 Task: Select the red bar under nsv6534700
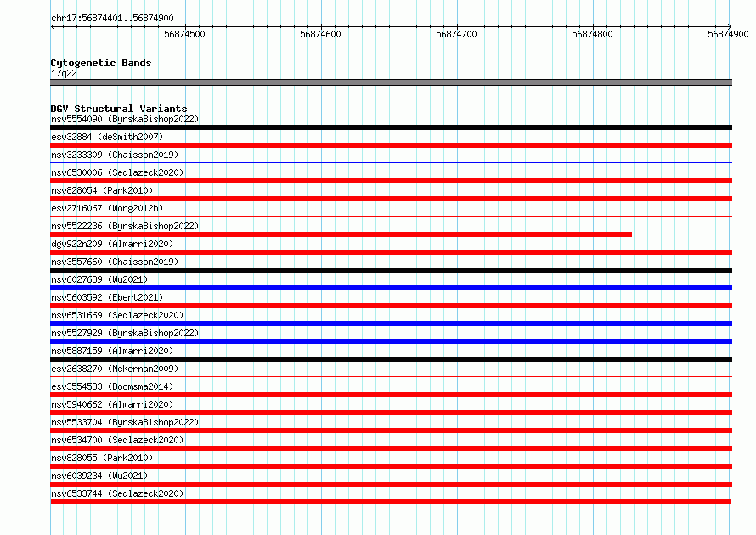click(x=391, y=448)
